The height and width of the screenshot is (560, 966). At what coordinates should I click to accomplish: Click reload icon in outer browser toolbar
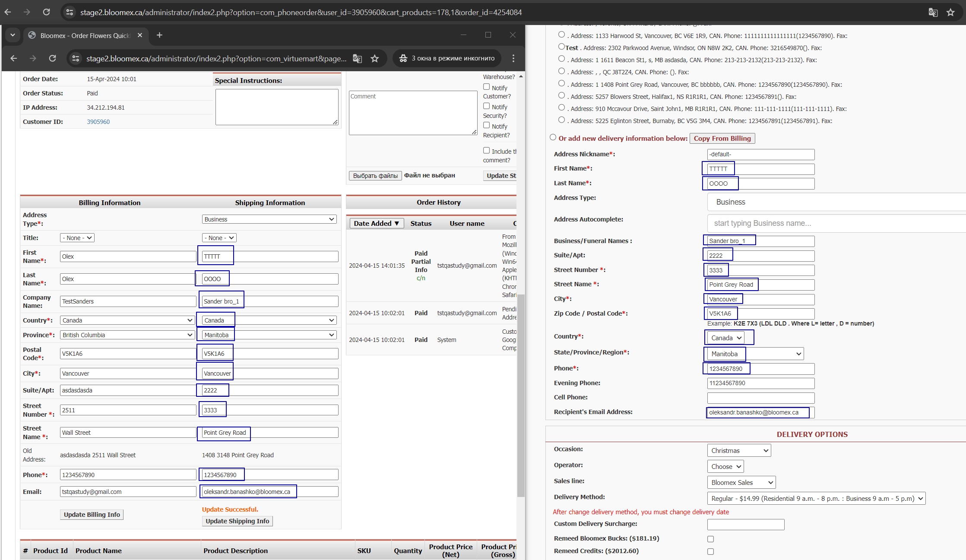coord(46,12)
